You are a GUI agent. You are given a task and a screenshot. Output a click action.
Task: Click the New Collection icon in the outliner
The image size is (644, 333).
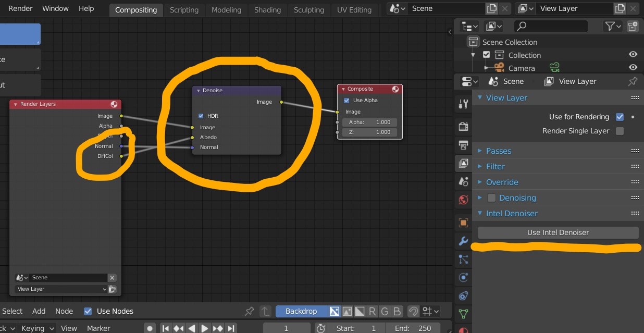[633, 26]
